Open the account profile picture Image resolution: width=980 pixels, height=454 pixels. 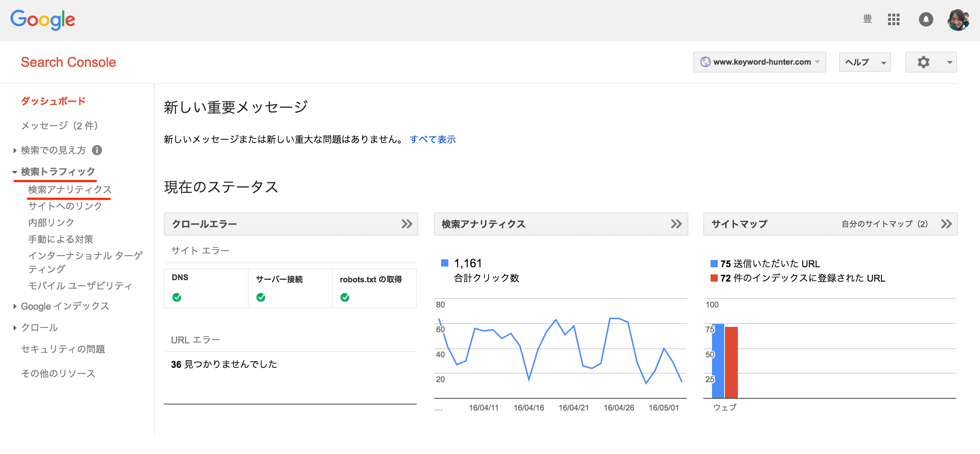[x=958, y=20]
